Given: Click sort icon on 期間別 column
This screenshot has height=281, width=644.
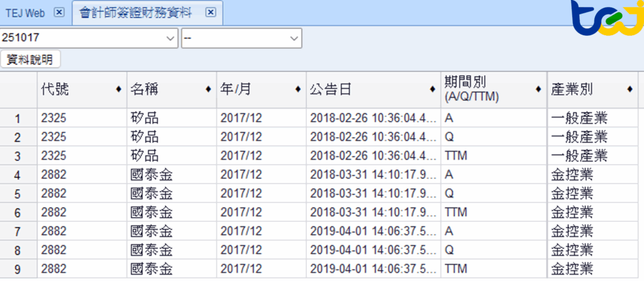Looking at the screenshot, I should pyautogui.click(x=538, y=90).
